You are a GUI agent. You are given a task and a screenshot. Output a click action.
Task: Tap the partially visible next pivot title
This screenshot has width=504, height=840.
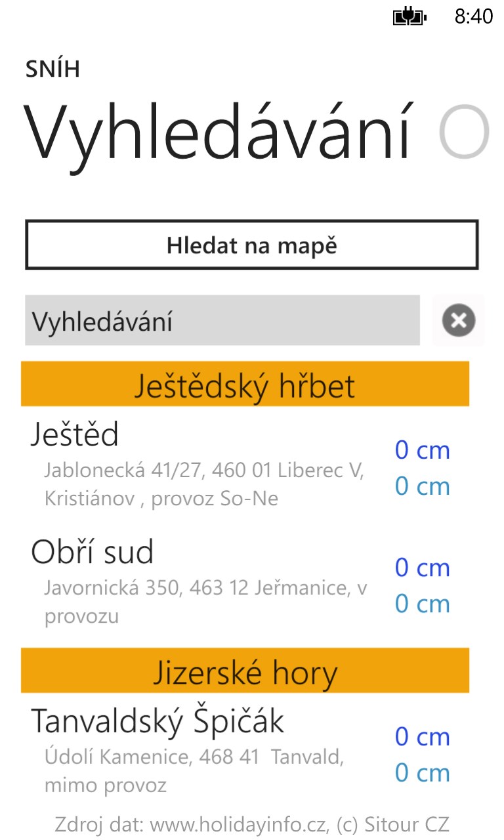465,133
